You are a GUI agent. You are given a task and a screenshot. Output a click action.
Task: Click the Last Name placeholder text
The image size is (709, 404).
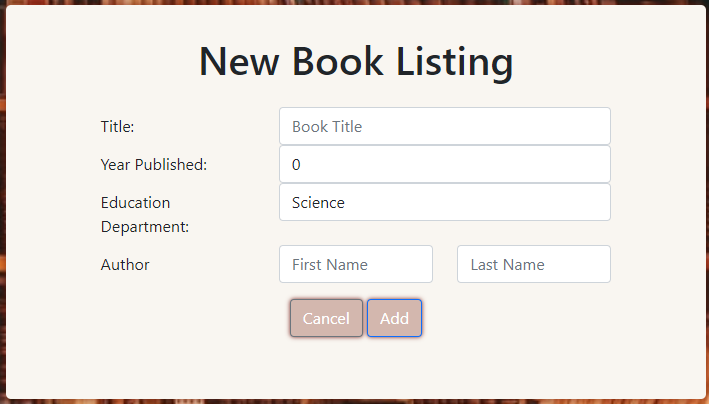pos(507,265)
